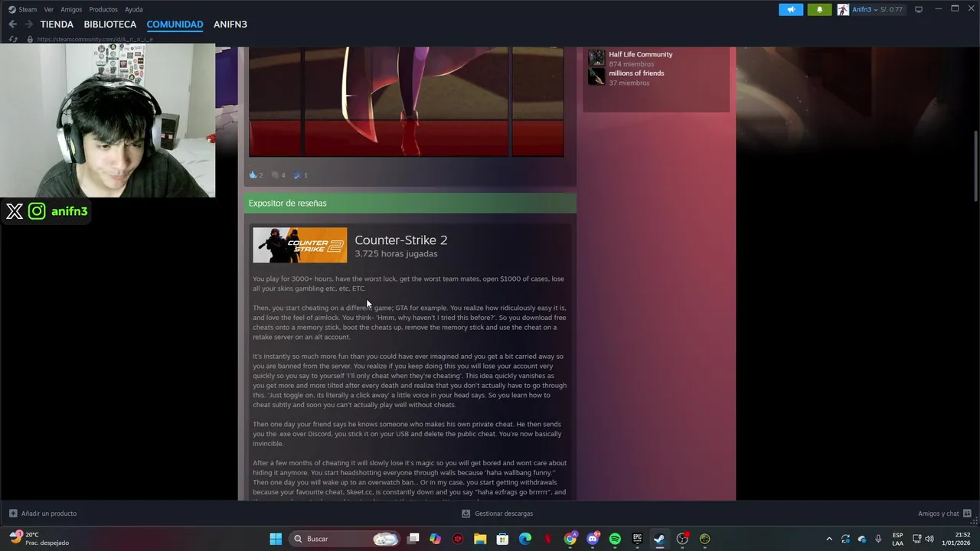The width and height of the screenshot is (980, 551).
Task: Click the page vertical scrollbar
Action: 975,167
